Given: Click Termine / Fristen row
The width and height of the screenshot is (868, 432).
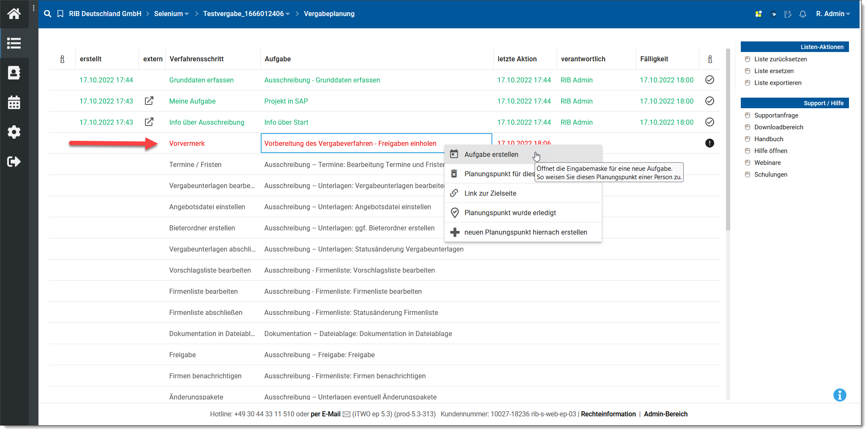Looking at the screenshot, I should coord(384,164).
